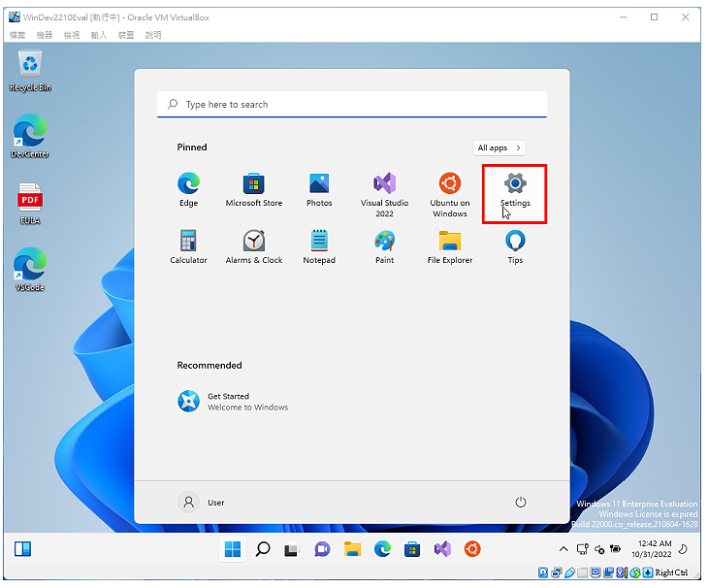The image size is (708, 588).
Task: Open the notification moon icon in tray
Action: tap(683, 549)
